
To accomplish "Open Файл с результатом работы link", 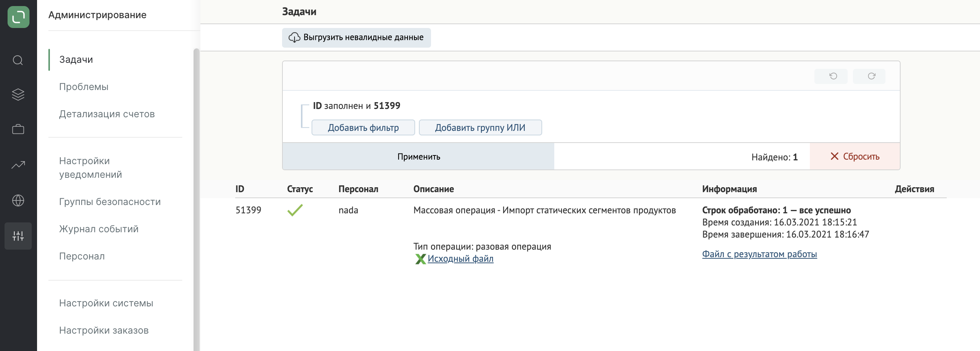I will point(759,254).
